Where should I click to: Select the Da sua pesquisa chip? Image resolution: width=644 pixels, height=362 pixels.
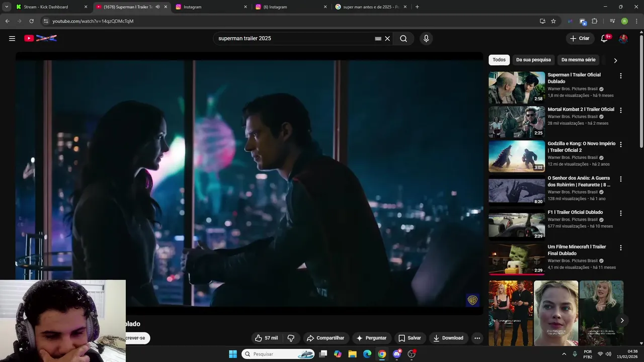[533, 60]
